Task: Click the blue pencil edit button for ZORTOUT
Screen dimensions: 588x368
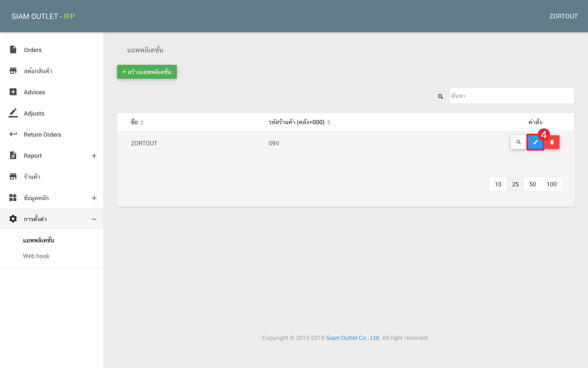Action: coord(535,142)
